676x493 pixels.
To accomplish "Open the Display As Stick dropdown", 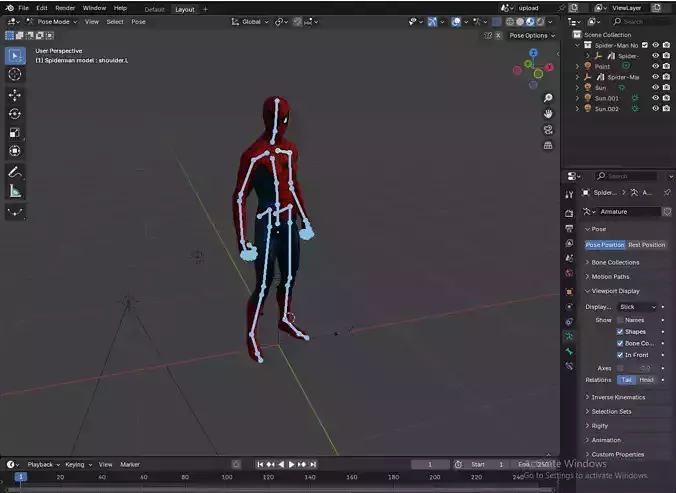I will pyautogui.click(x=637, y=307).
